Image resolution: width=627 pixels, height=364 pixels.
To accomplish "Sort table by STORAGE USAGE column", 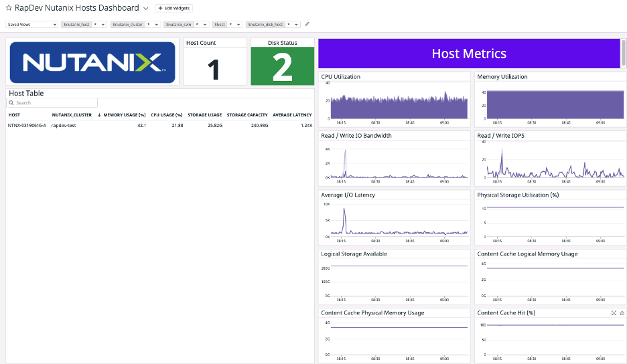I will point(204,114).
